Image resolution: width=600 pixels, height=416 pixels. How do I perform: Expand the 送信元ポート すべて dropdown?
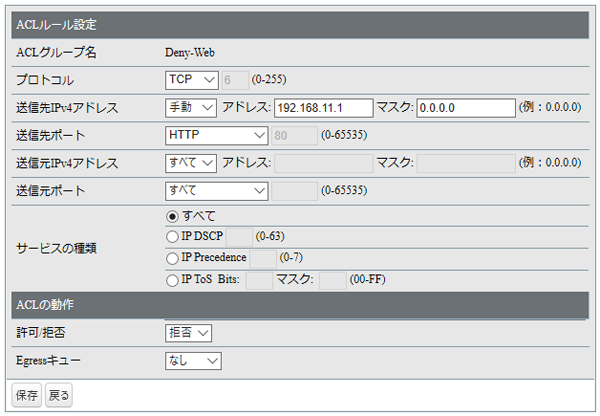pyautogui.click(x=217, y=189)
